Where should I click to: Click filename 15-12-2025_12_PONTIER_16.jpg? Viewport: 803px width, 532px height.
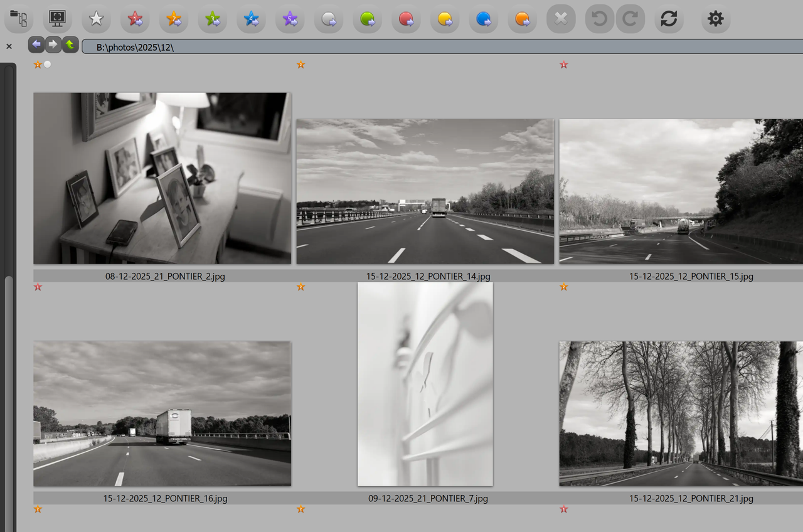pos(165,499)
